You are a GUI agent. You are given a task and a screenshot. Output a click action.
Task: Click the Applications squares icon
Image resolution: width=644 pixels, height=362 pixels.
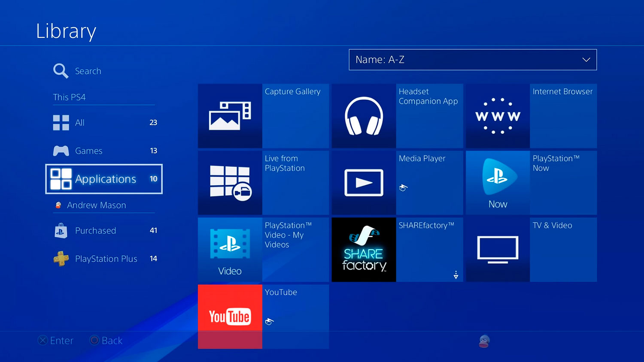pyautogui.click(x=61, y=179)
